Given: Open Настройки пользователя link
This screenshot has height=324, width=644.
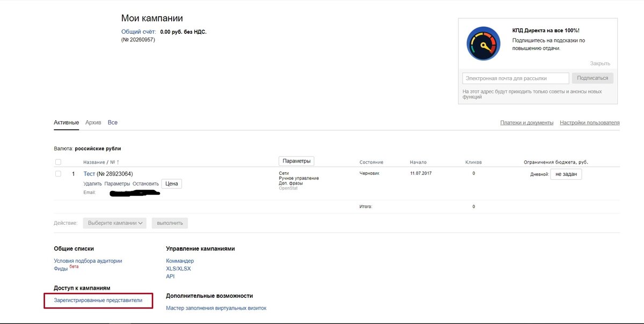Looking at the screenshot, I should click(x=590, y=123).
